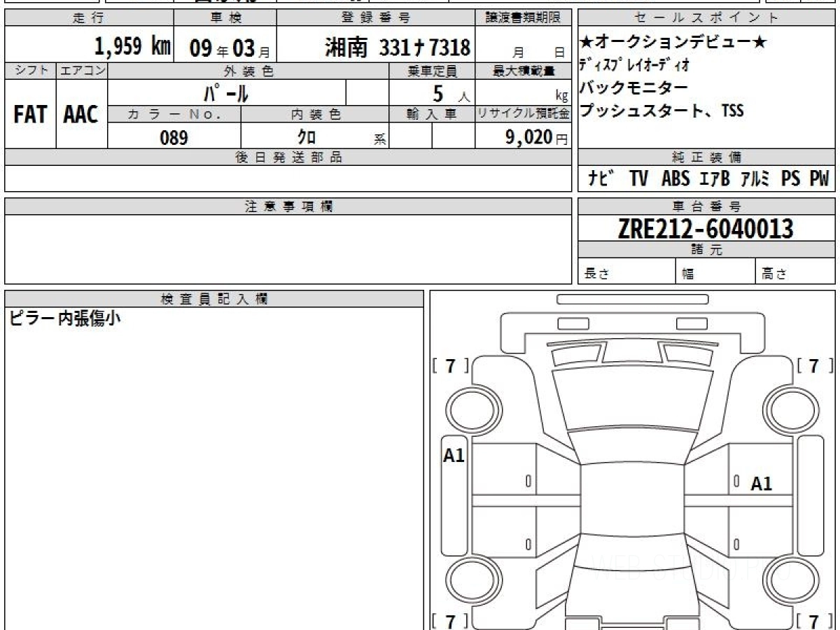Click the 輸入車 header

click(x=432, y=114)
